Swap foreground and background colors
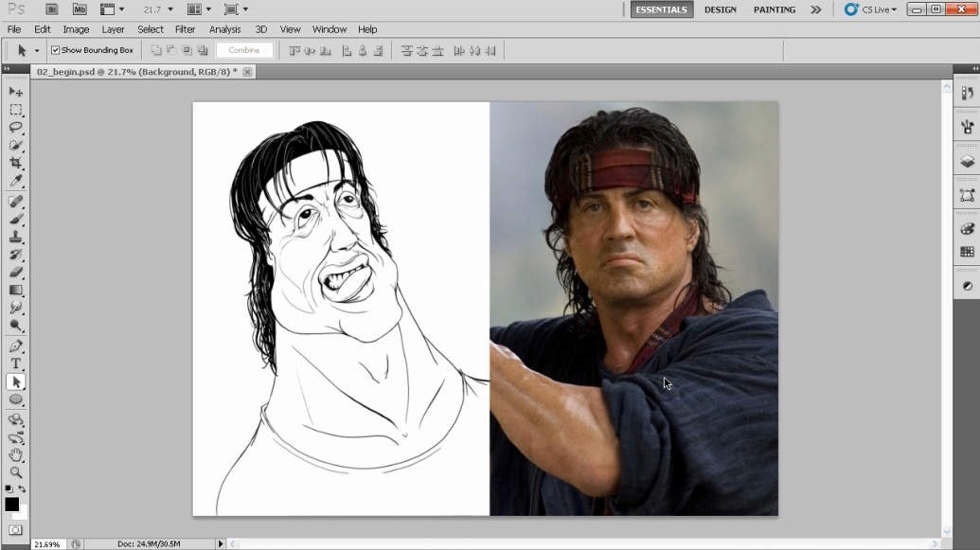This screenshot has width=980, height=550. pyautogui.click(x=23, y=488)
